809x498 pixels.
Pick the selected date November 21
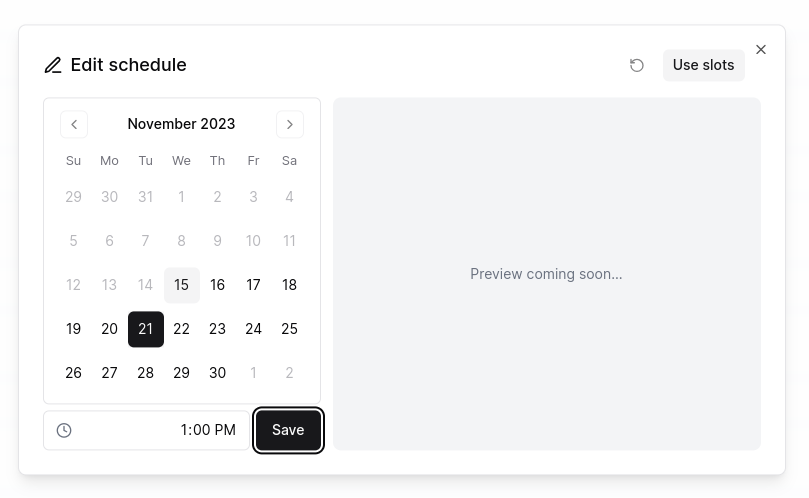[x=146, y=329]
